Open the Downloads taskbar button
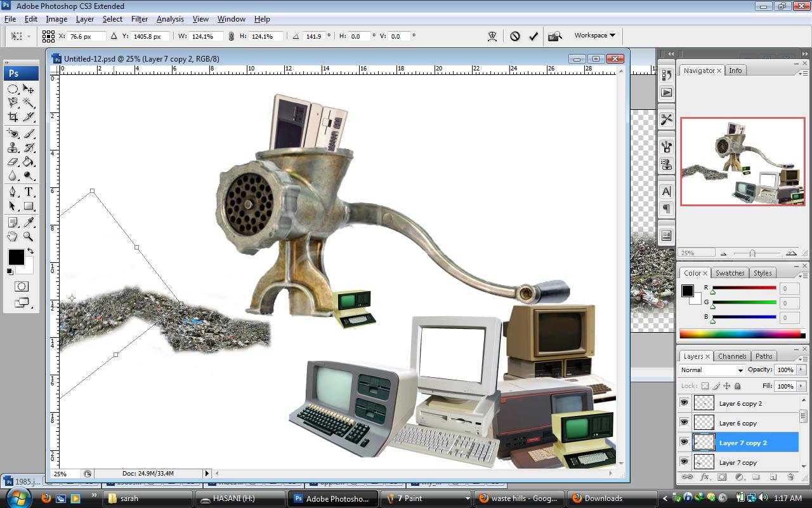Screen dimensions: 812x508 [612, 498]
